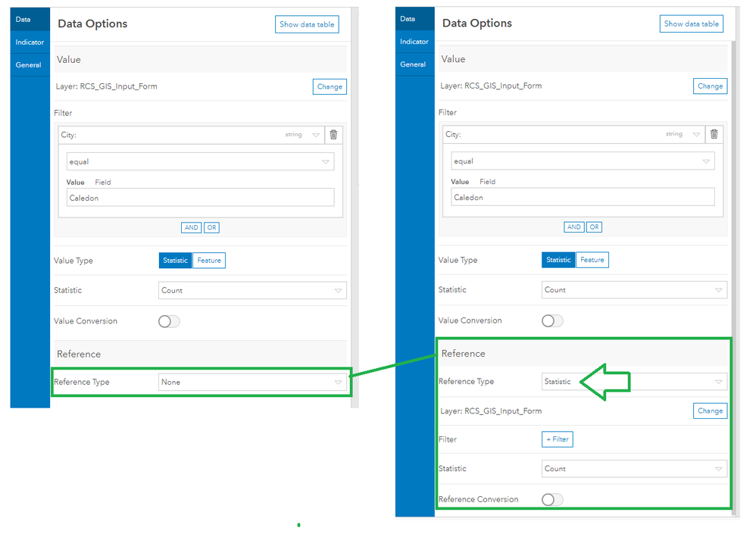Enable the Reference Conversion switch
Viewport: 756px width, 534px height.
552,500
